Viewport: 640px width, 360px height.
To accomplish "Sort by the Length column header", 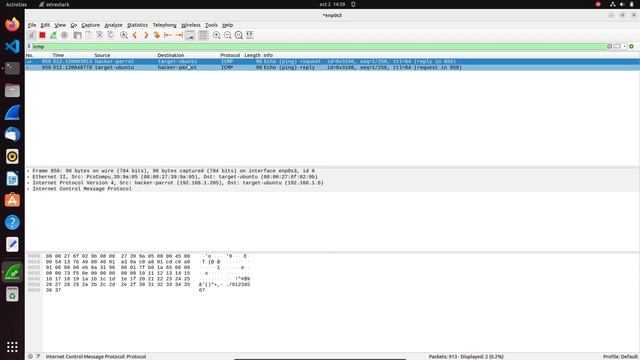I will point(252,55).
